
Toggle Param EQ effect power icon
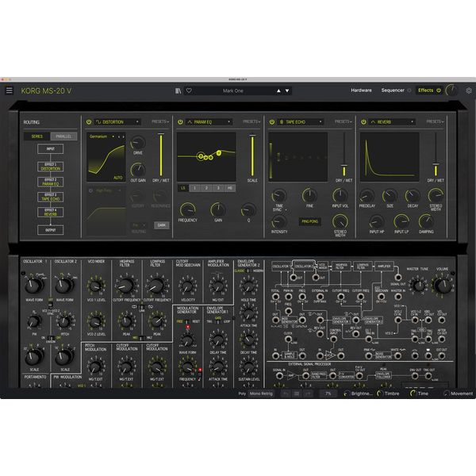(180, 122)
